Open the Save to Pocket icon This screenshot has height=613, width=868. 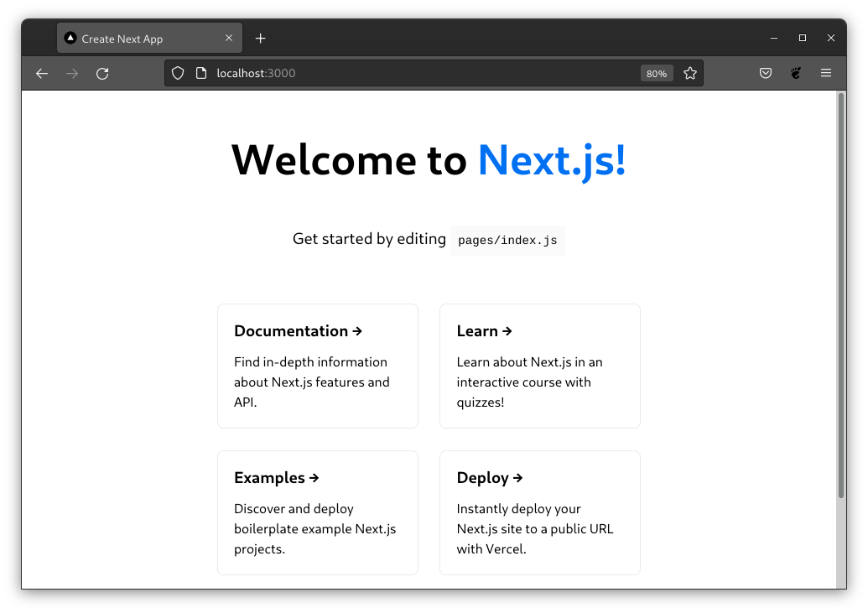(766, 74)
